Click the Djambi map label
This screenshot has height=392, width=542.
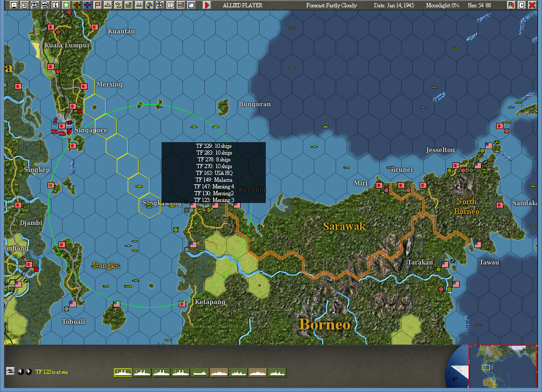tap(31, 223)
